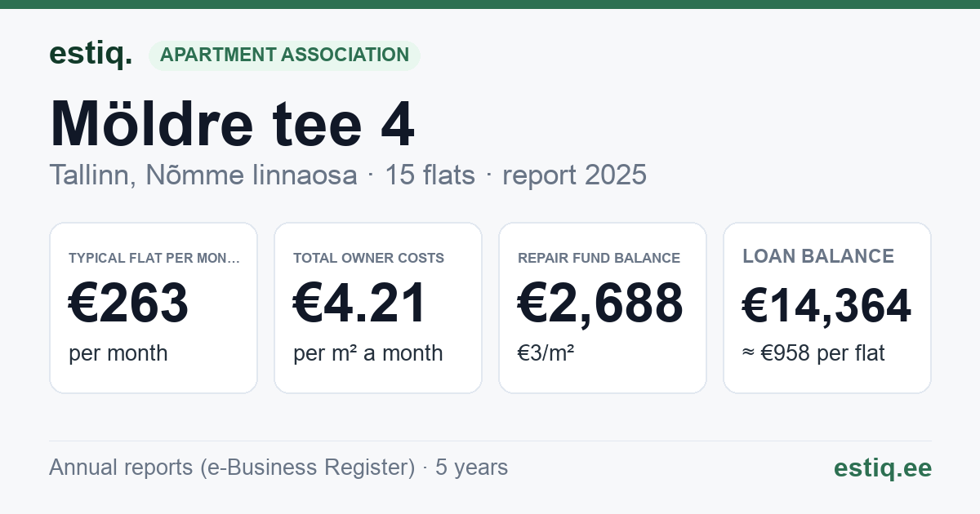Click the '≈ €958 per flat' caption

(x=813, y=353)
